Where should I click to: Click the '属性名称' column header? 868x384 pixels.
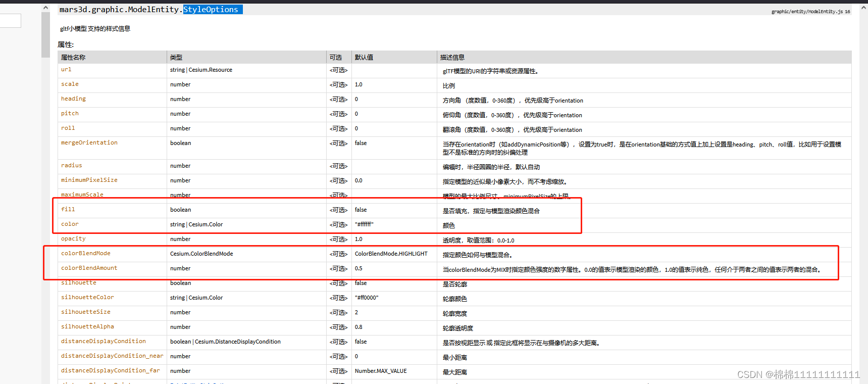pos(73,58)
